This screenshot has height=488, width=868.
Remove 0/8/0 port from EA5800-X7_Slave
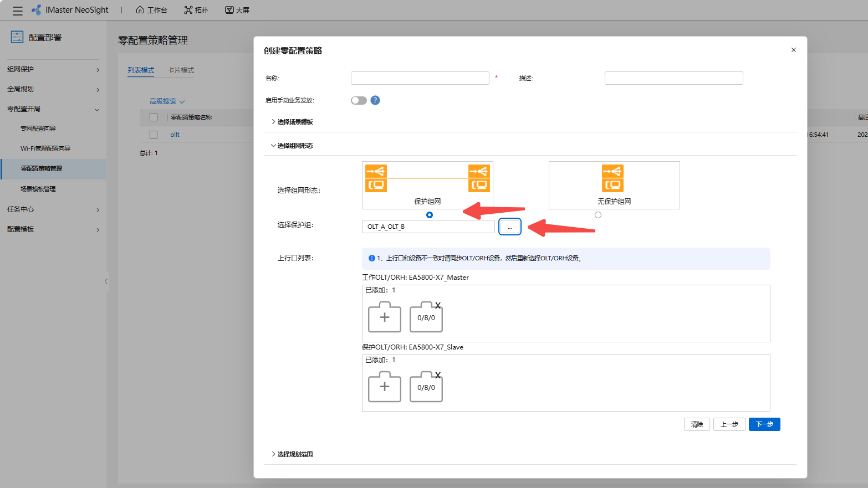click(438, 376)
